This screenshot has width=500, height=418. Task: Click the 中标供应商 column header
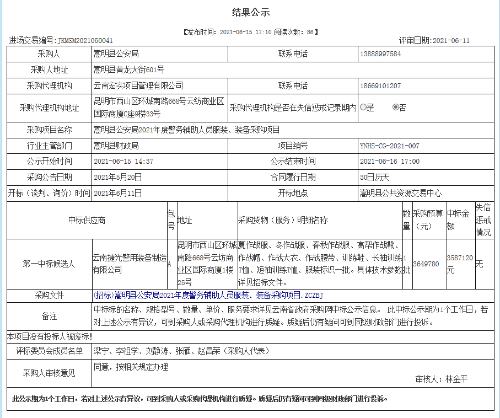pyautogui.click(x=87, y=220)
